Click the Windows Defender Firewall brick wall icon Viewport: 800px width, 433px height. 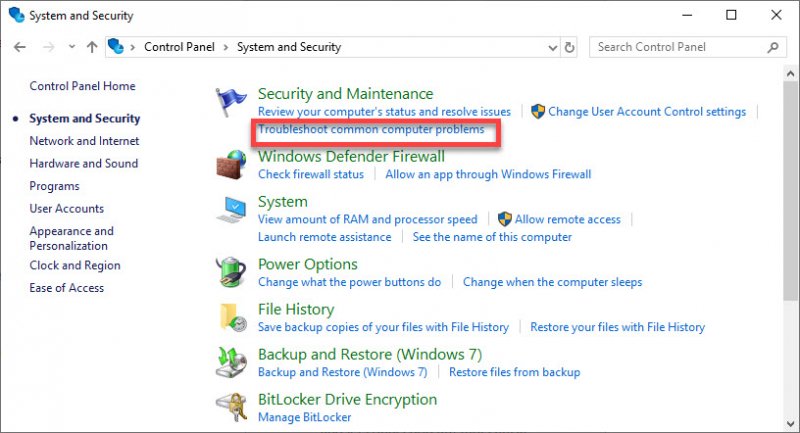232,165
